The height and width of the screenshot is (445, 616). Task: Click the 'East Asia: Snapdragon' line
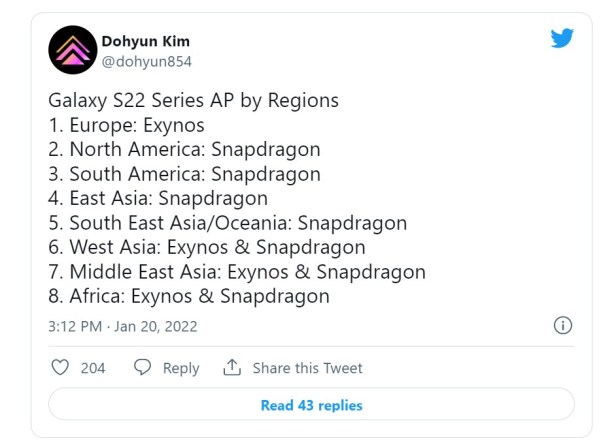coord(158,198)
